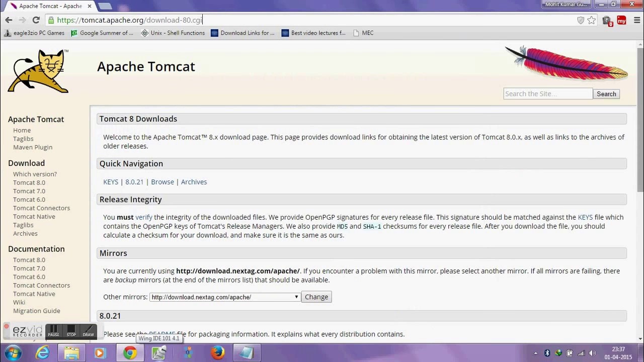Launch Internet Explorer from the taskbar
The width and height of the screenshot is (644, 362).
pyautogui.click(x=43, y=353)
